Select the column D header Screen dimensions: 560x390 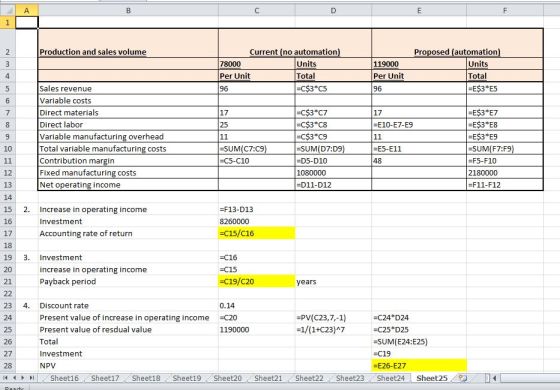333,10
